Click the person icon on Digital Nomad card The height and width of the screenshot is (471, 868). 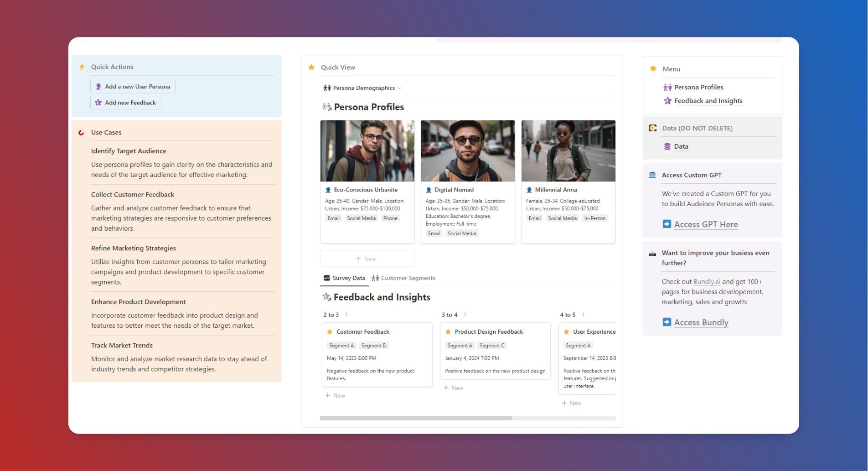[x=429, y=190]
